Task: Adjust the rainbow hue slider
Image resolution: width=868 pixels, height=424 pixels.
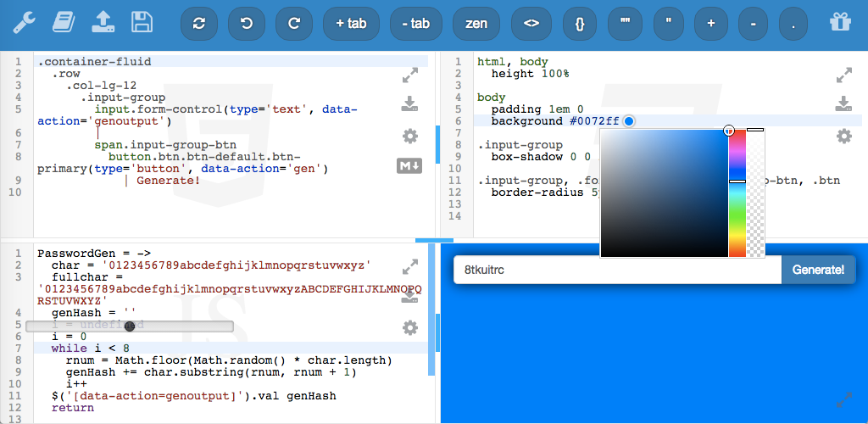Action: [x=737, y=193]
